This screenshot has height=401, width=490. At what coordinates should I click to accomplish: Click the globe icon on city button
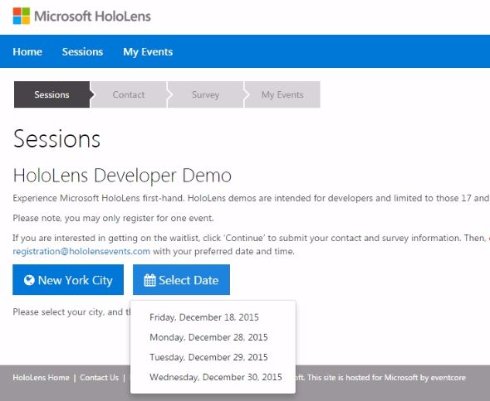(29, 280)
